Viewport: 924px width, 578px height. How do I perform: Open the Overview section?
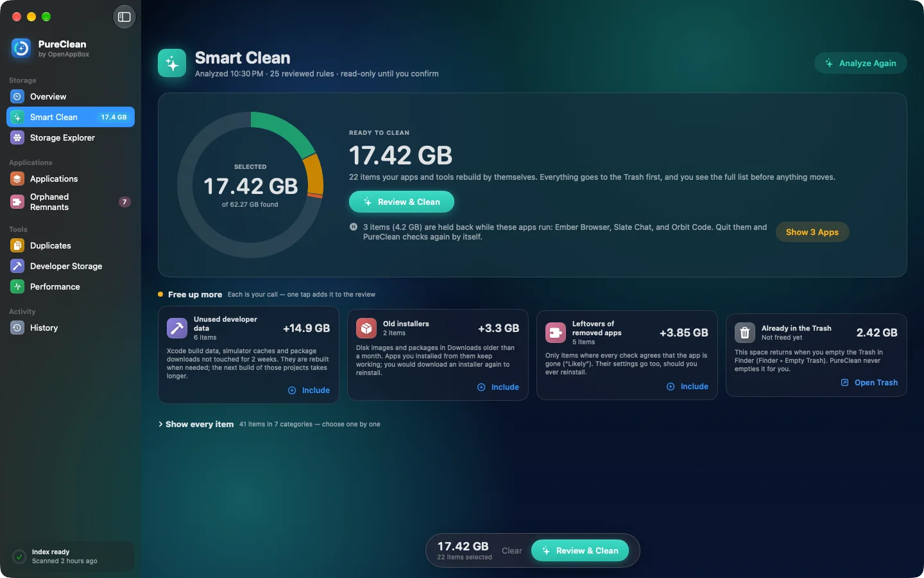(71, 96)
